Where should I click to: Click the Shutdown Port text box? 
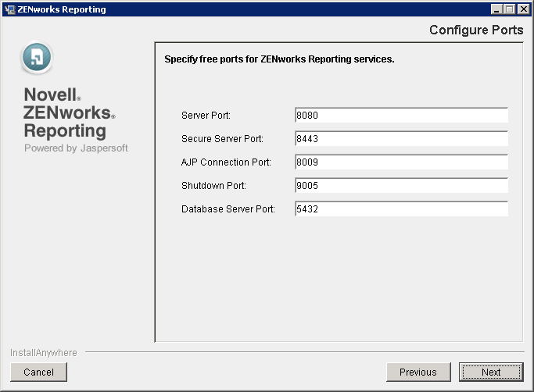coord(401,186)
